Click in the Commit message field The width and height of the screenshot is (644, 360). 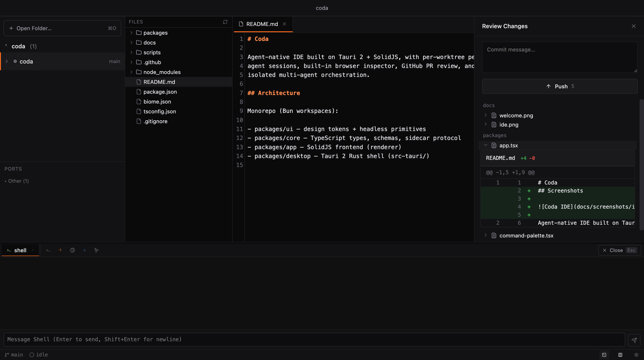(x=559, y=57)
